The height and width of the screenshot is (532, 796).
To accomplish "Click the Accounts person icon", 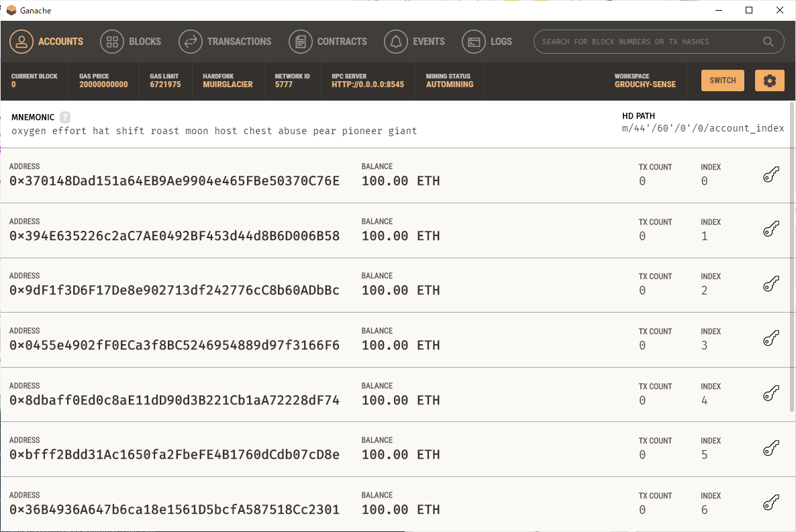I will click(21, 42).
